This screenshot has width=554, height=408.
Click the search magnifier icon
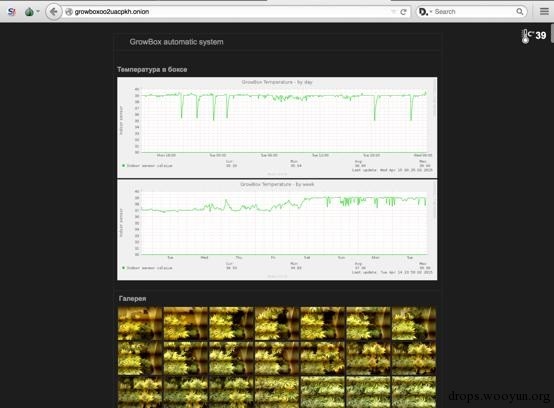click(x=519, y=12)
